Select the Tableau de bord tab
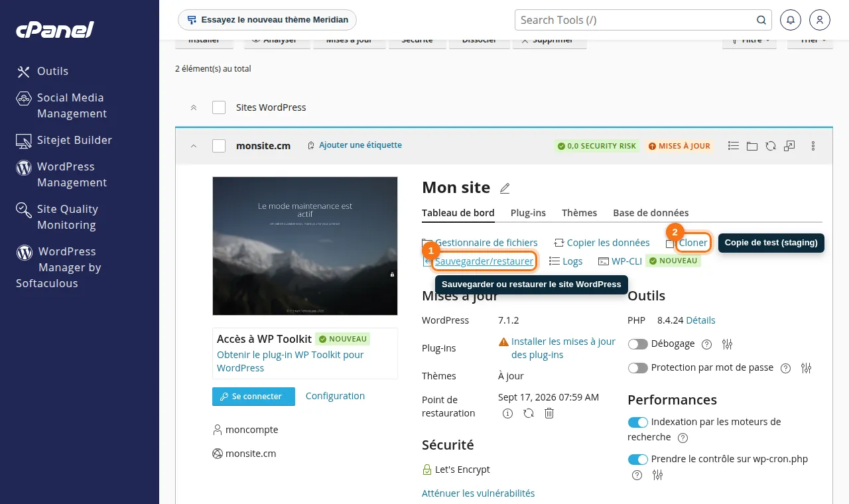This screenshot has width=849, height=504. (458, 213)
